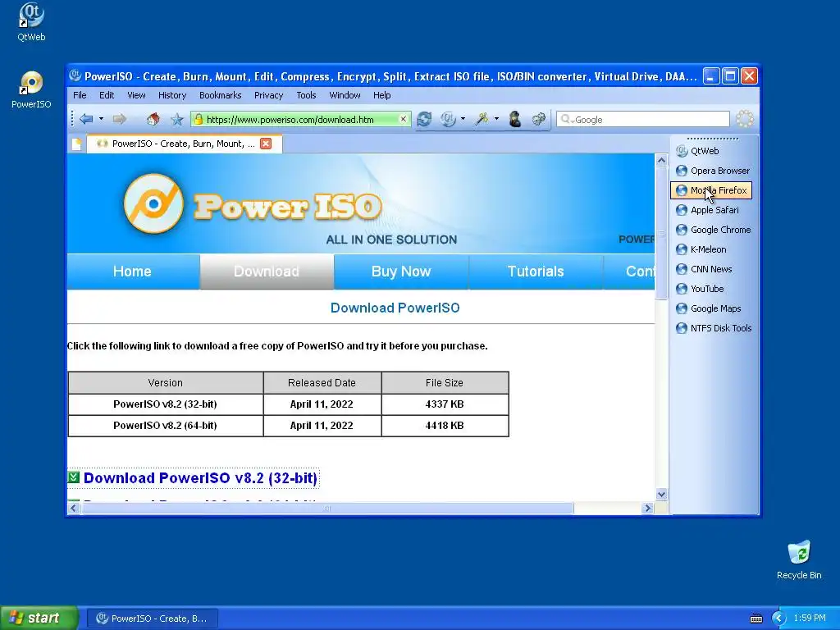
Task: Select the PowerISO v8.2 (64-bit) table cell
Action: 166,426
